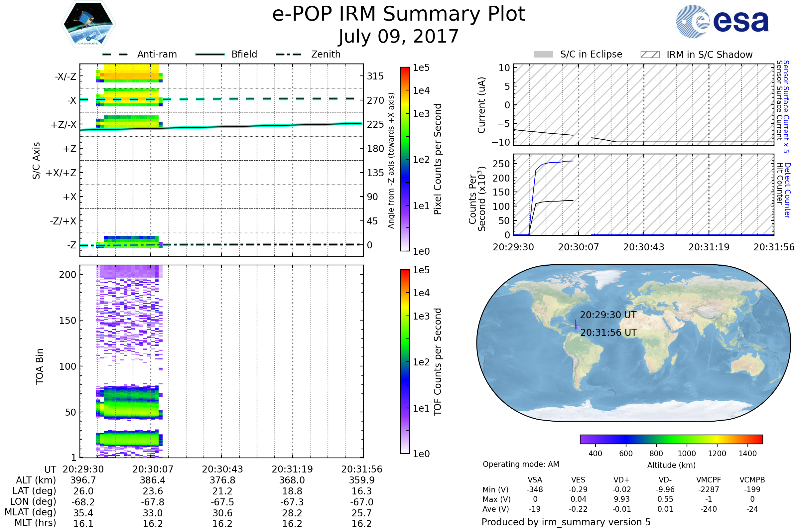Screen dimensions: 798x532
Task: Click the CASSIOPE mission logo
Action: [x=88, y=24]
